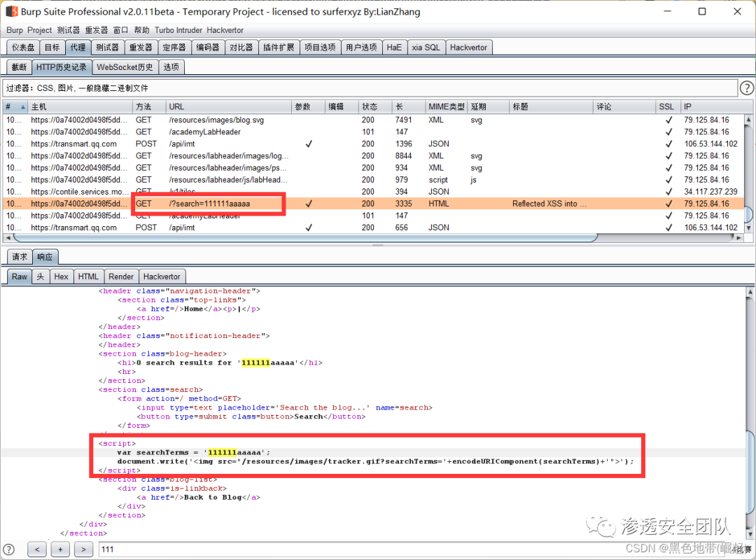Select the /resources/images/blog.svg row
The height and width of the screenshot is (560, 756).
(x=374, y=120)
